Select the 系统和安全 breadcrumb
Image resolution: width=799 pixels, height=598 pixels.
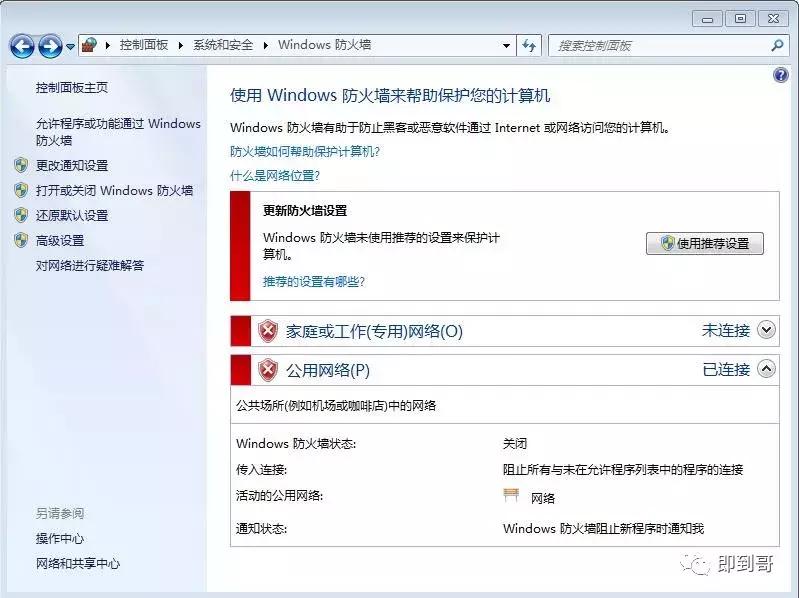click(223, 45)
